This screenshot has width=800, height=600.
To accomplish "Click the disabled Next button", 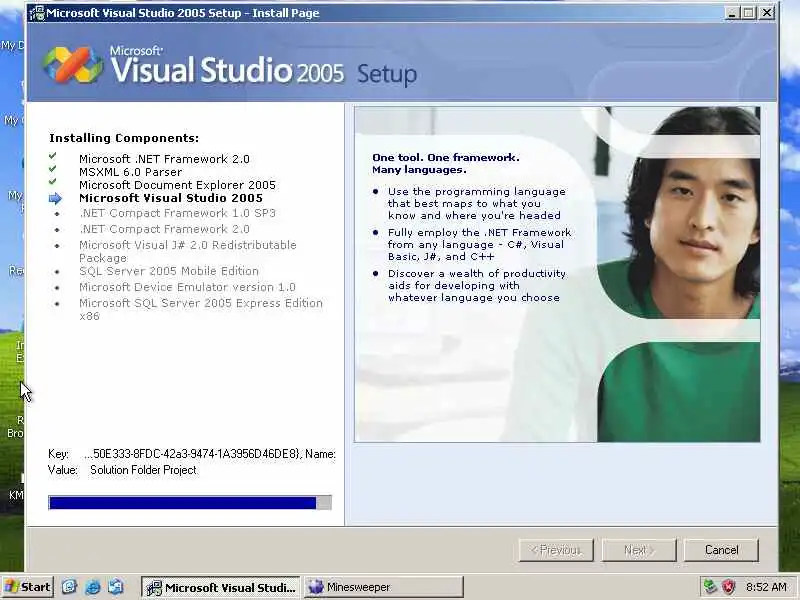I will [x=639, y=550].
